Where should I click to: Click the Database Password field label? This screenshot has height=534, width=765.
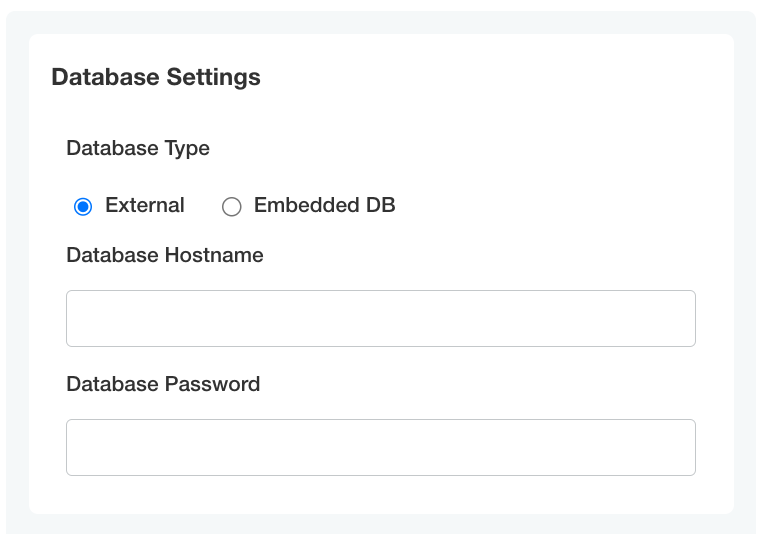(163, 385)
